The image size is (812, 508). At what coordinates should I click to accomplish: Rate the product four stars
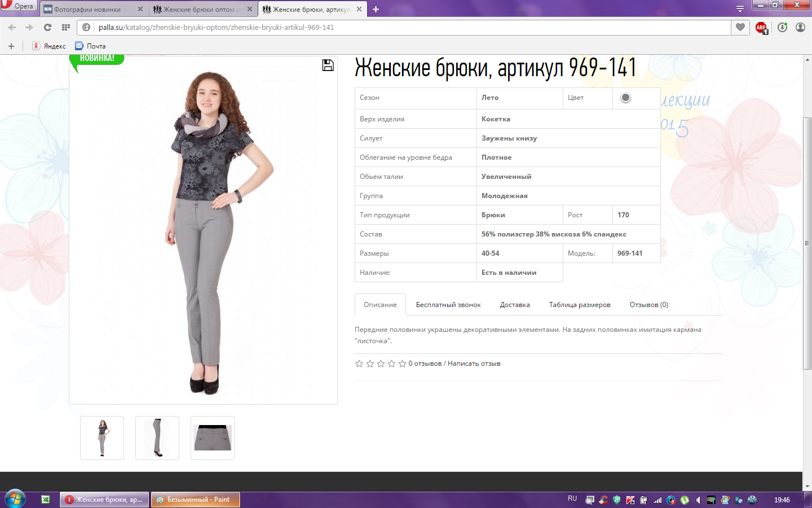coord(391,364)
